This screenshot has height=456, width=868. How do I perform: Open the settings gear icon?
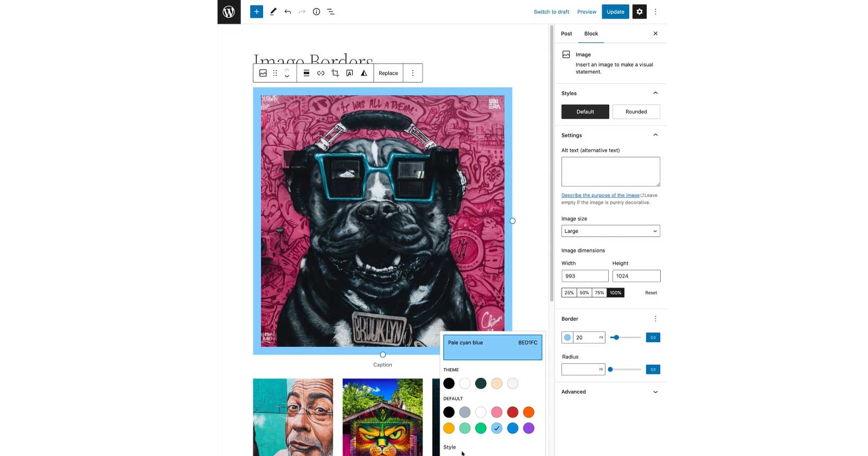click(x=639, y=11)
